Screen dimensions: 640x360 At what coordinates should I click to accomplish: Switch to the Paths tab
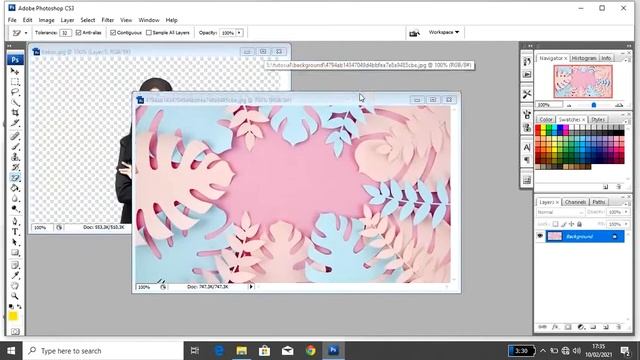(x=599, y=202)
